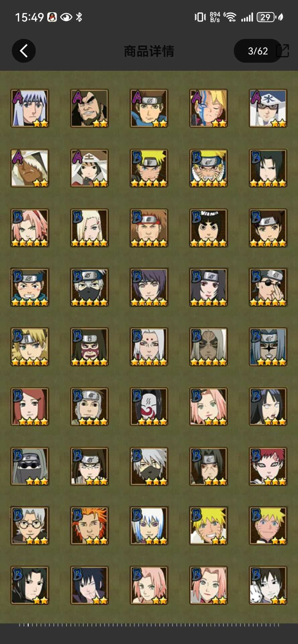Viewport: 298px width, 644px height.
Task: Select the A-rank bearded man portrait
Action: (90, 108)
